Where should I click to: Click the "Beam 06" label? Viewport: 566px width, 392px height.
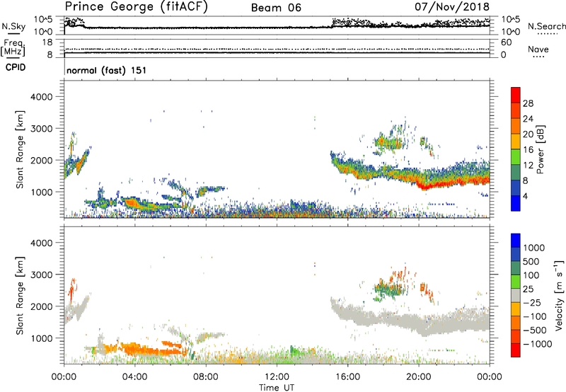tap(276, 8)
